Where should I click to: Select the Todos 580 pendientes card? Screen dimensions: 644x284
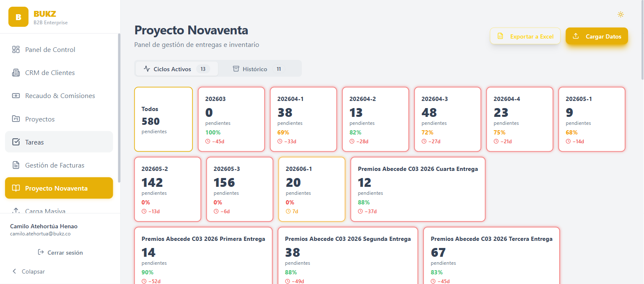coord(164,119)
